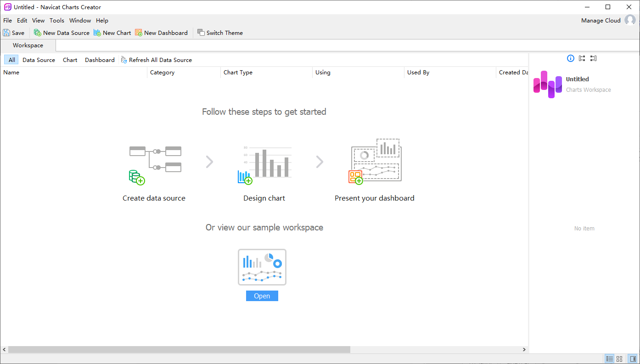Click the Create data source label
This screenshot has width=640, height=364.
(x=154, y=198)
